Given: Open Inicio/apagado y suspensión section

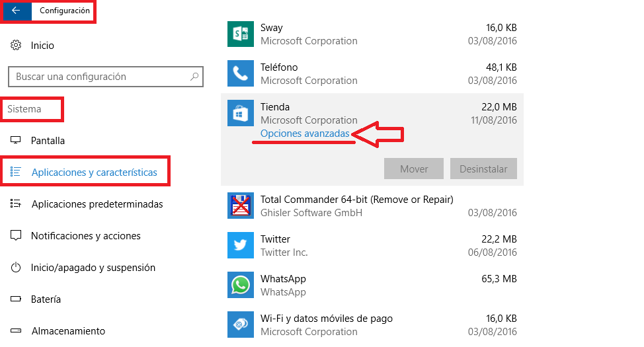Looking at the screenshot, I should point(93,268).
